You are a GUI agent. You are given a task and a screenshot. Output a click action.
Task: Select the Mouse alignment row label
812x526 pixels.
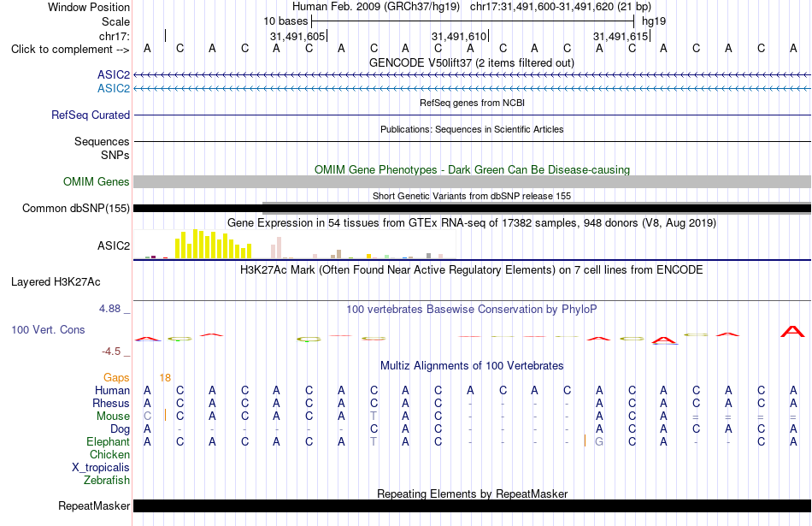(x=113, y=417)
